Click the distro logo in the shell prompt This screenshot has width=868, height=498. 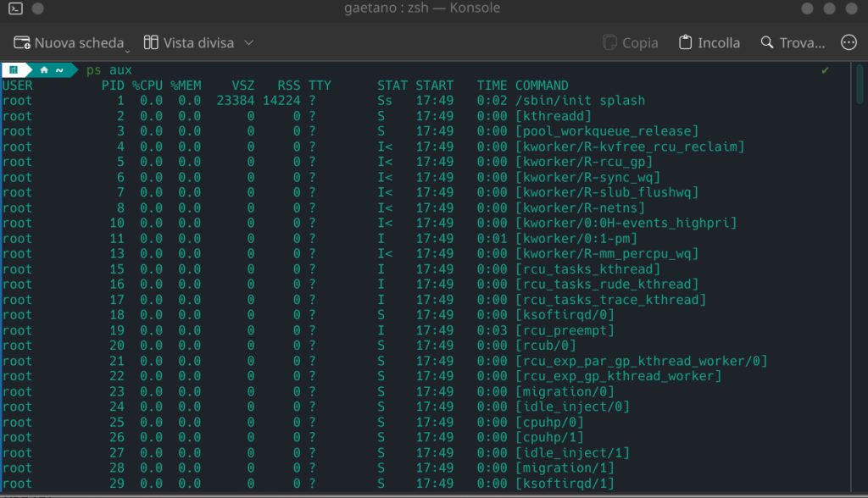(x=14, y=70)
